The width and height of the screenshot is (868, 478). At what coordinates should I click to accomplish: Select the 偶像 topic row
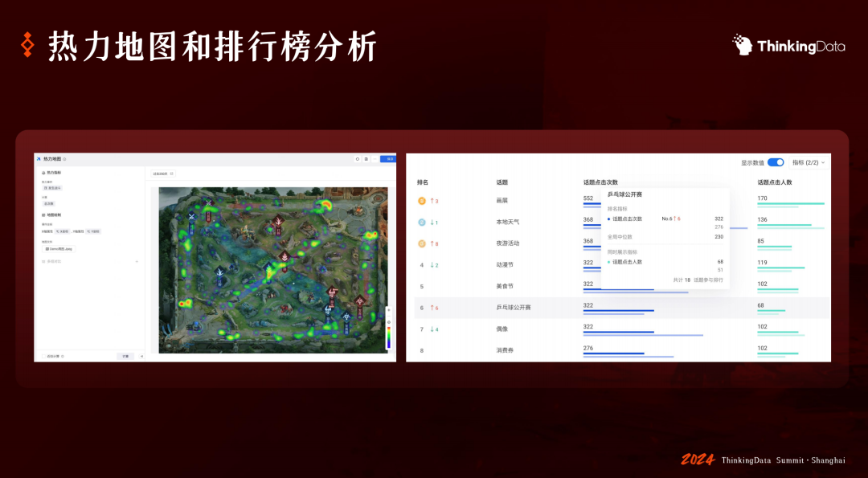[622, 329]
